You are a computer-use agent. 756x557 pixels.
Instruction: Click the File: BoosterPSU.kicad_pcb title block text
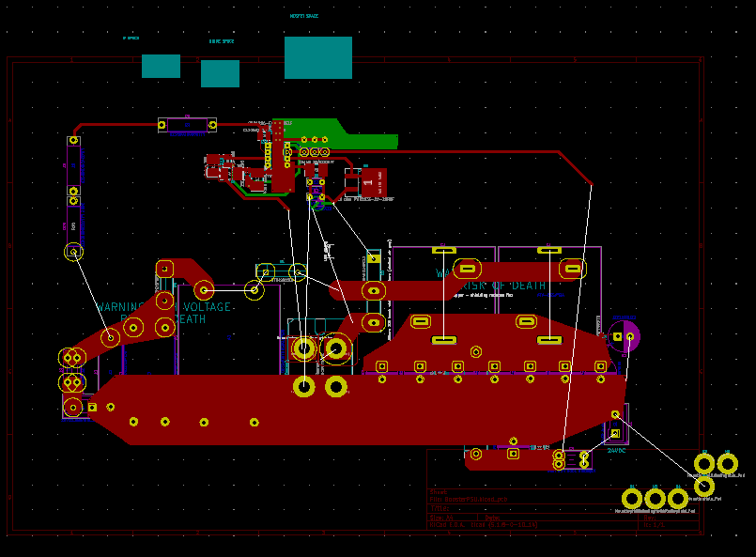(x=469, y=500)
